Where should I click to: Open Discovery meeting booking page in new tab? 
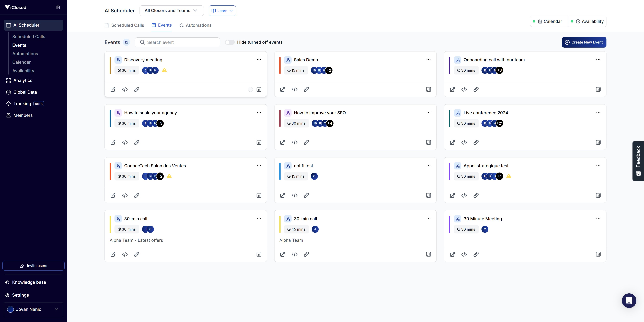pos(113,89)
